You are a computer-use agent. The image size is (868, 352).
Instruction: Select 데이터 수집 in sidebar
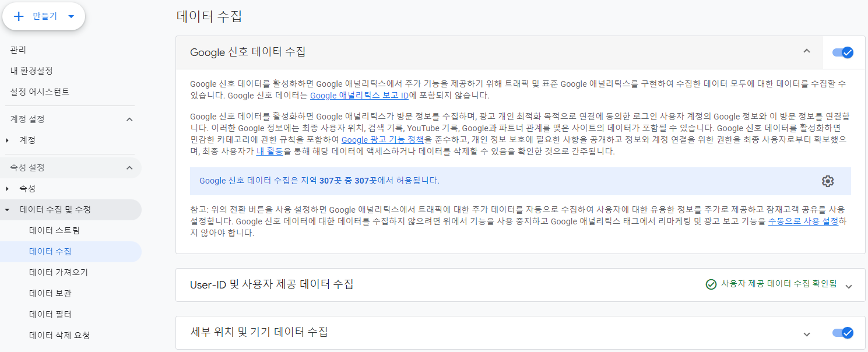point(71,252)
